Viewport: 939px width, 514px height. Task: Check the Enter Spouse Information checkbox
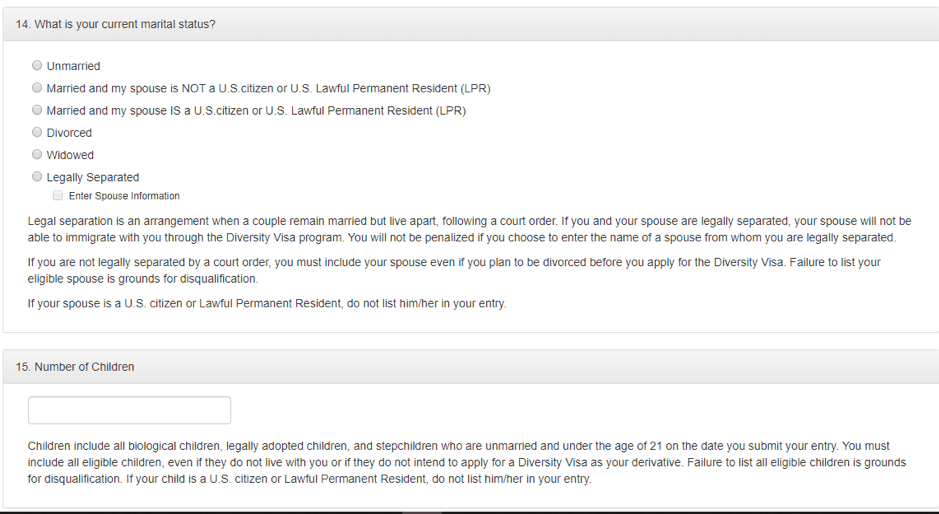click(57, 195)
